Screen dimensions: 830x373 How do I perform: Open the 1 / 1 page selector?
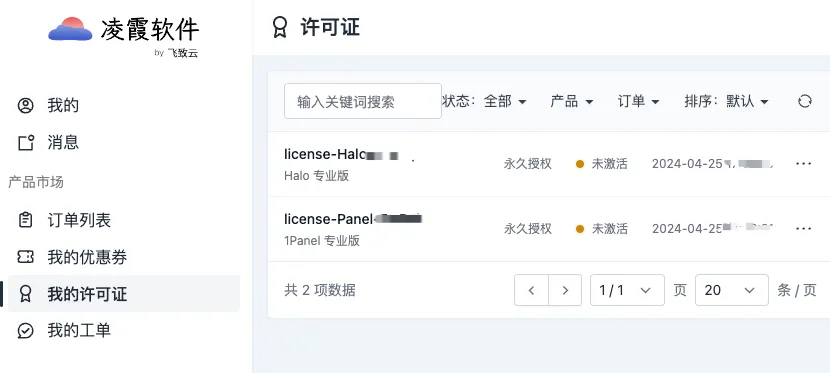pos(627,290)
